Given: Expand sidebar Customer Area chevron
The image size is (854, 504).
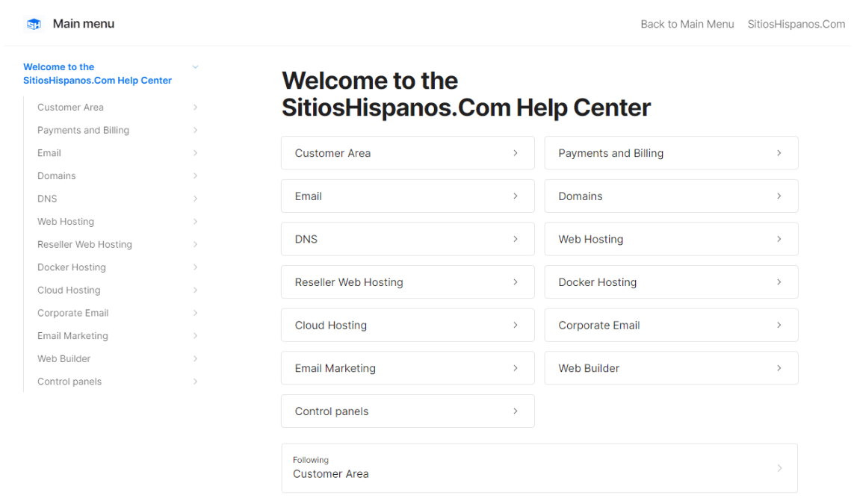Looking at the screenshot, I should click(195, 108).
